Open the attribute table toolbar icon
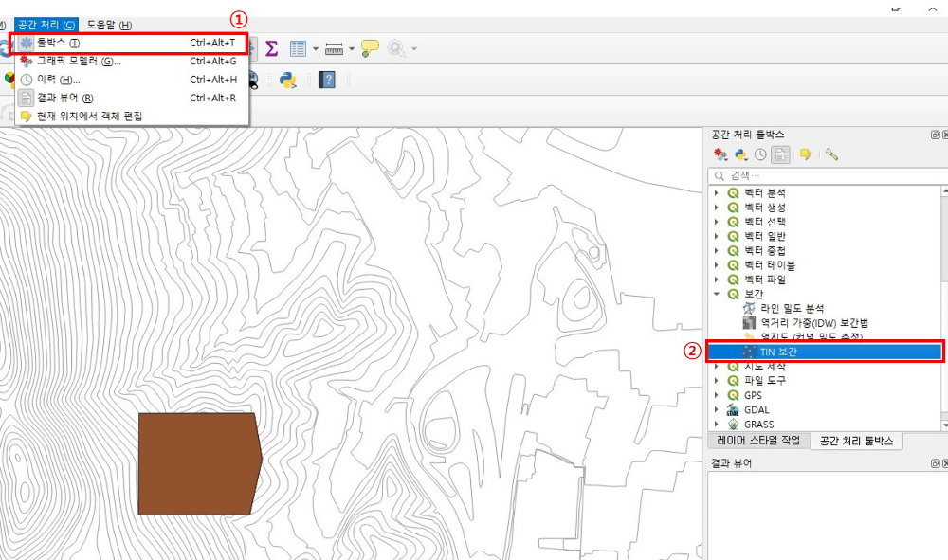The image size is (948, 560). (x=298, y=49)
